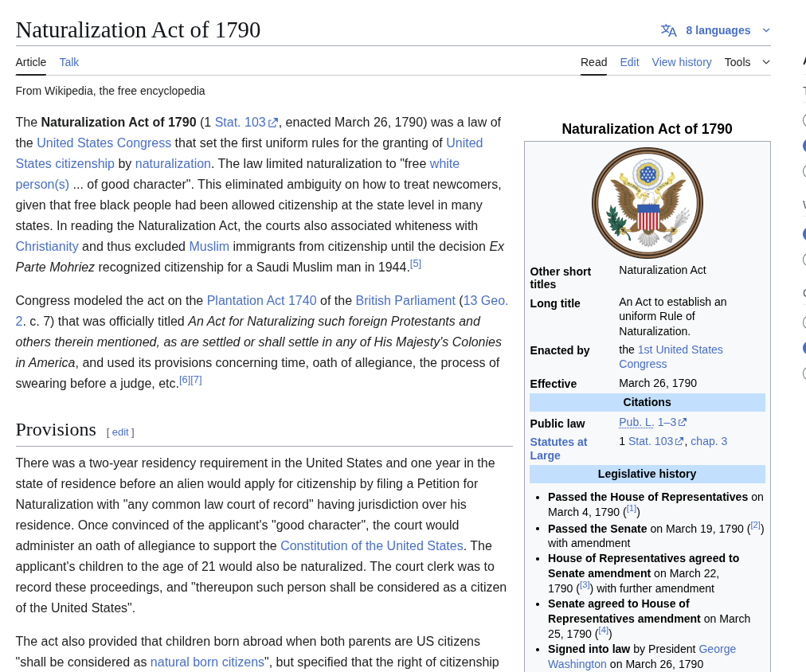Select the Article tab

(31, 62)
